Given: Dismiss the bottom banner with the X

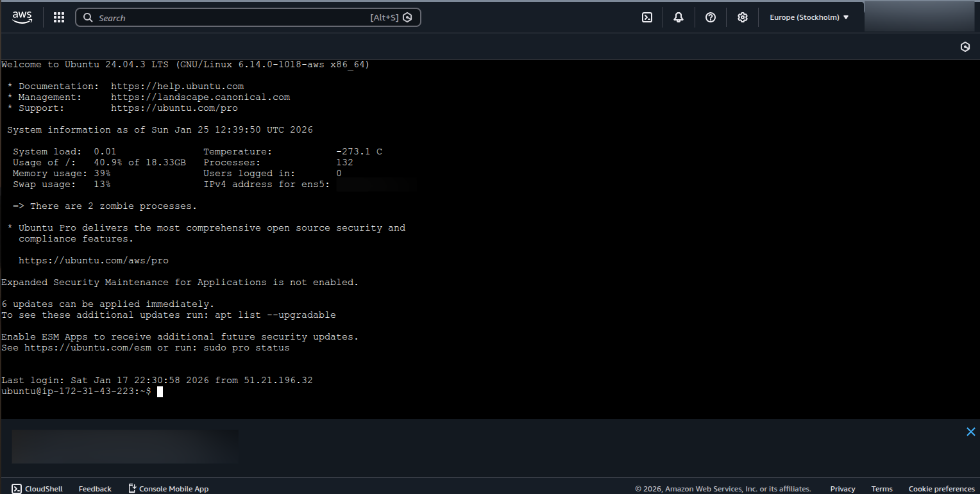Looking at the screenshot, I should (970, 432).
